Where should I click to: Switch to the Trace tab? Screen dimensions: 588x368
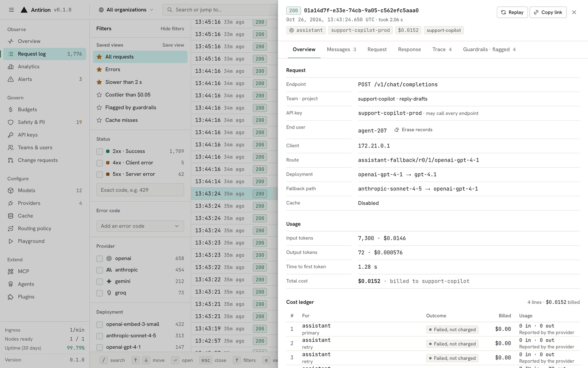442,49
